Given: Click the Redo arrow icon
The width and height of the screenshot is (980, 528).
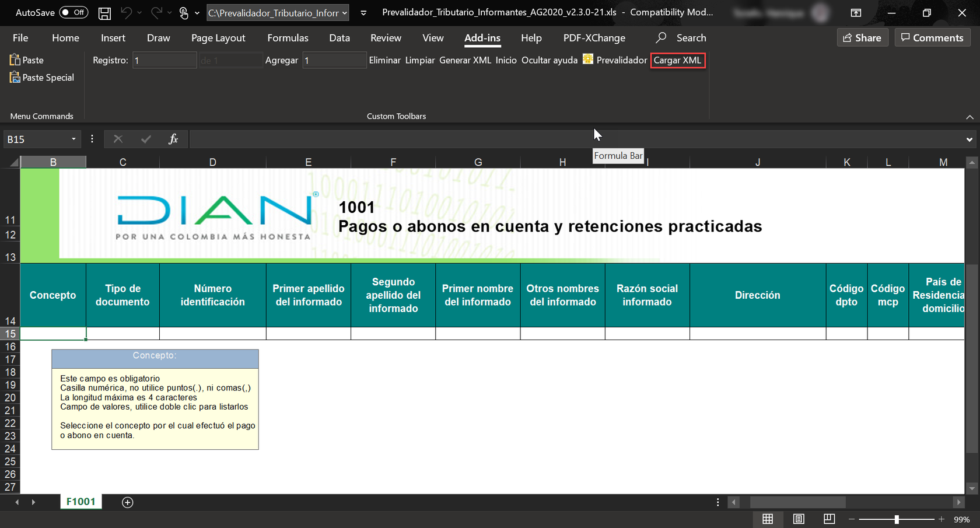Looking at the screenshot, I should tap(156, 12).
